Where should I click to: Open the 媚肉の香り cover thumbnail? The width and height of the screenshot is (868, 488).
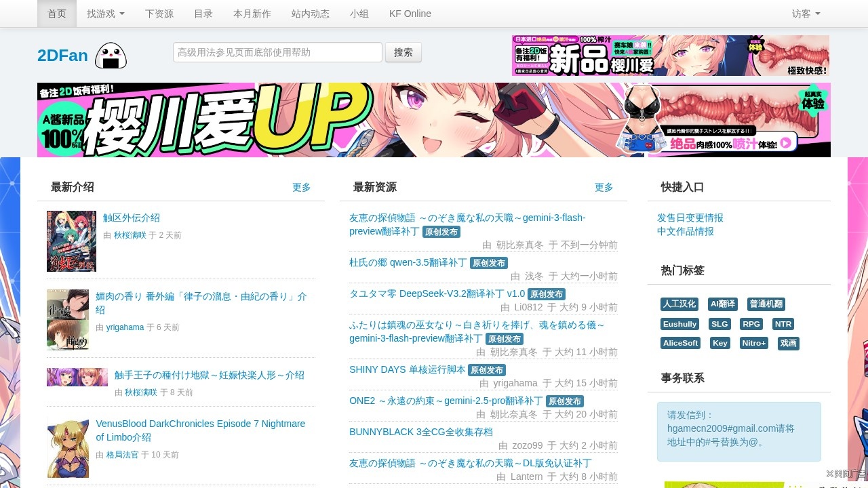coord(68,320)
